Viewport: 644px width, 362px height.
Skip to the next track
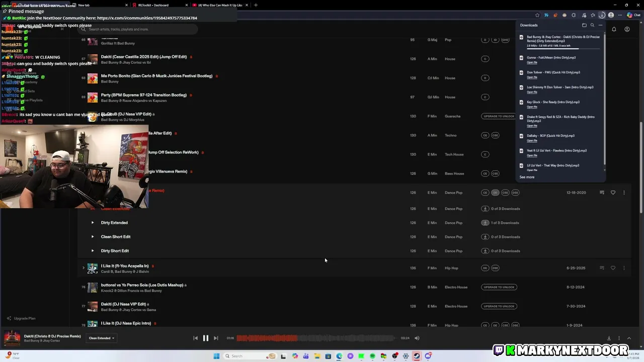(216, 338)
